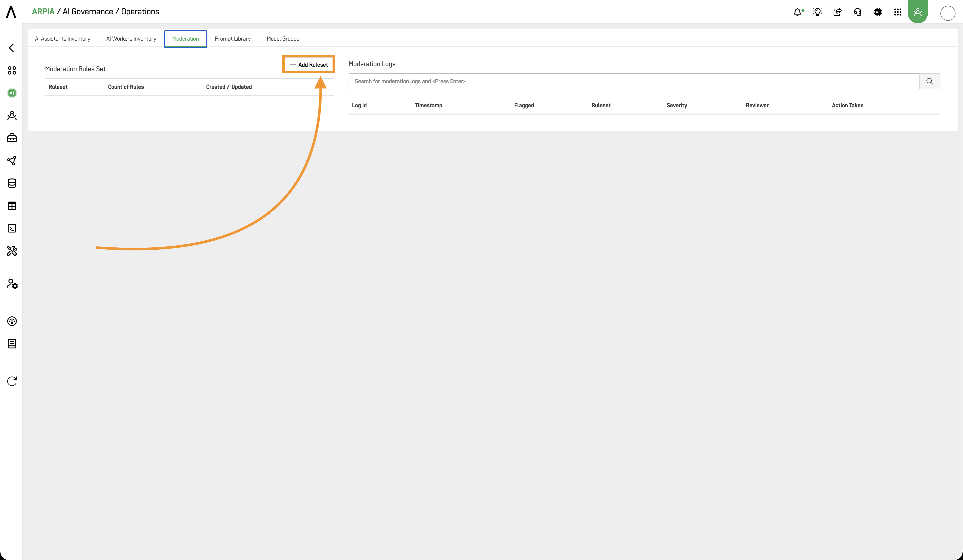Click the Add Ruleset button
The height and width of the screenshot is (560, 963).
point(309,64)
